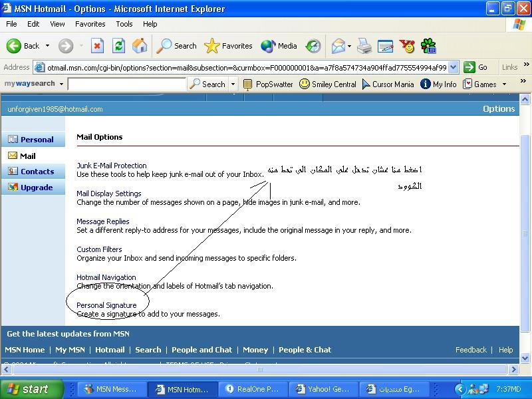Click the horizontal scrollbar right arrow
The image size is (532, 399).
(513, 369)
